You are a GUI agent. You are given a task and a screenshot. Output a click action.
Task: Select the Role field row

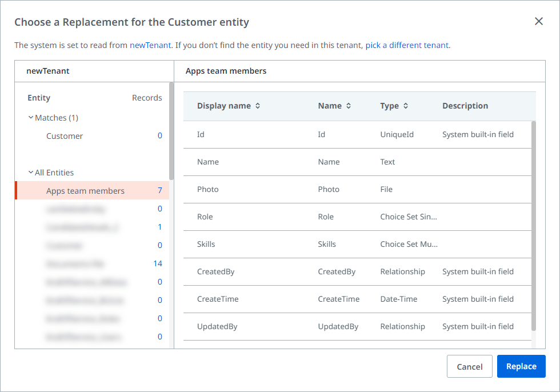pos(357,217)
